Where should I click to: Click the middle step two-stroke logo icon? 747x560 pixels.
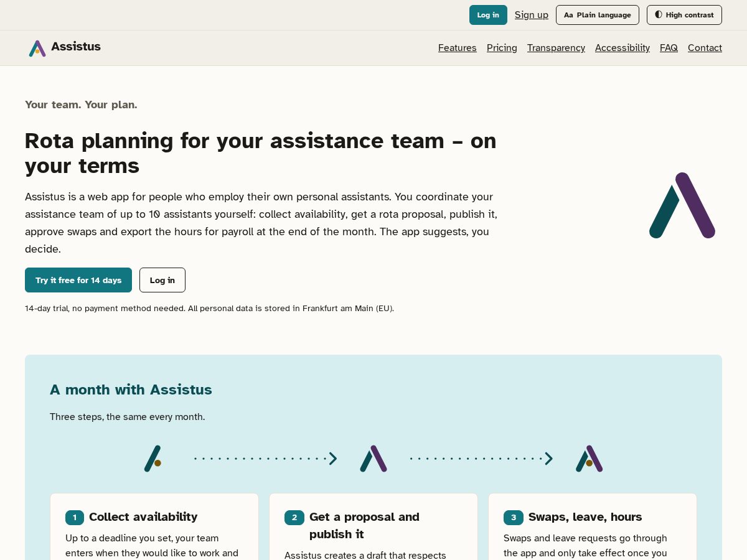click(374, 459)
